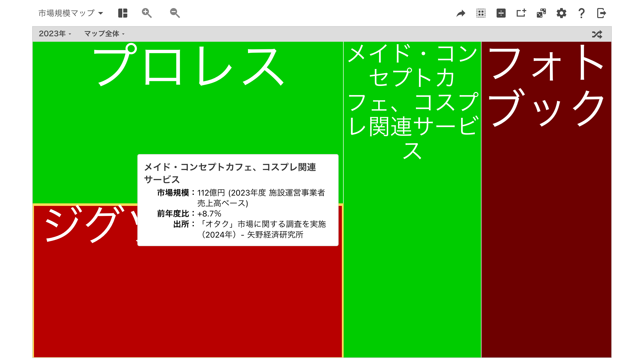Screen dimensions: 644x362
Task: Click the 出所 source text in tooltip
Action: click(262, 229)
